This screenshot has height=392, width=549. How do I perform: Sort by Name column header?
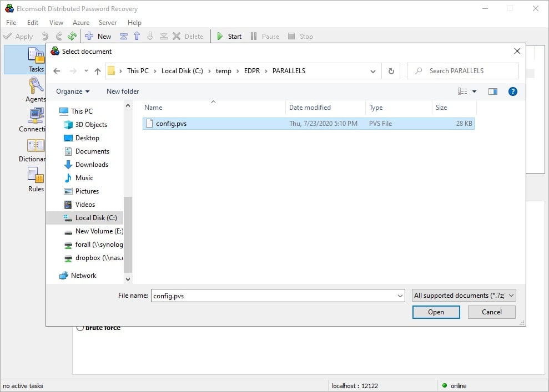coord(213,108)
